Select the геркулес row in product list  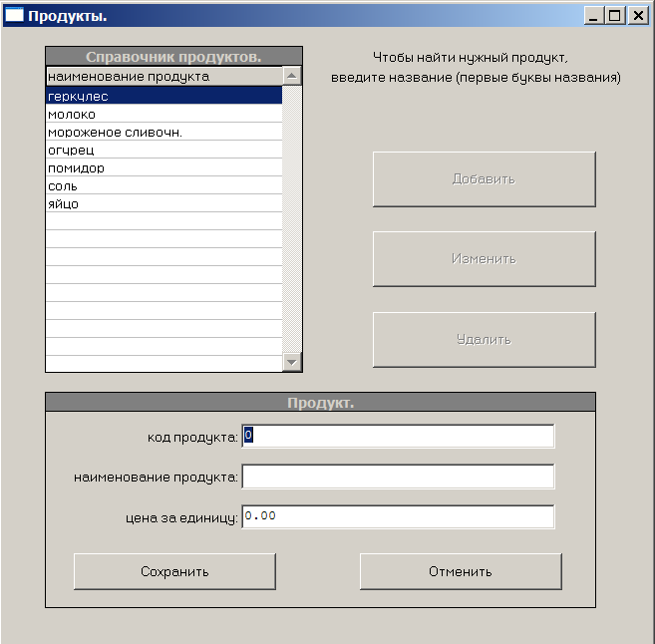click(164, 96)
